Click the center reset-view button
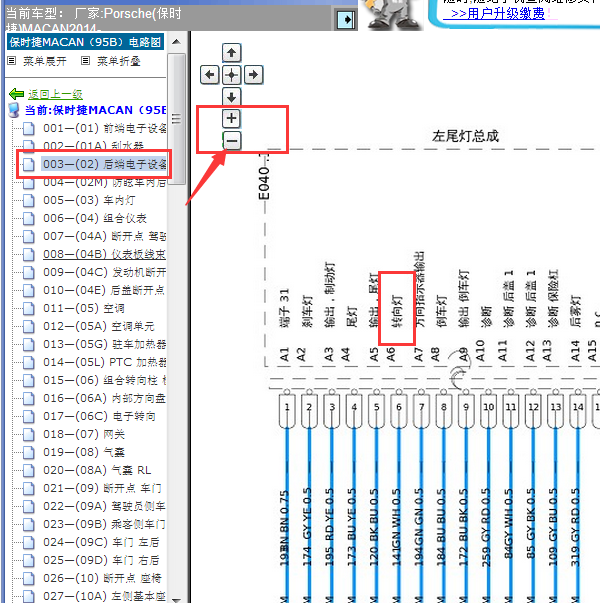Image resolution: width=600 pixels, height=603 pixels. pyautogui.click(x=231, y=75)
